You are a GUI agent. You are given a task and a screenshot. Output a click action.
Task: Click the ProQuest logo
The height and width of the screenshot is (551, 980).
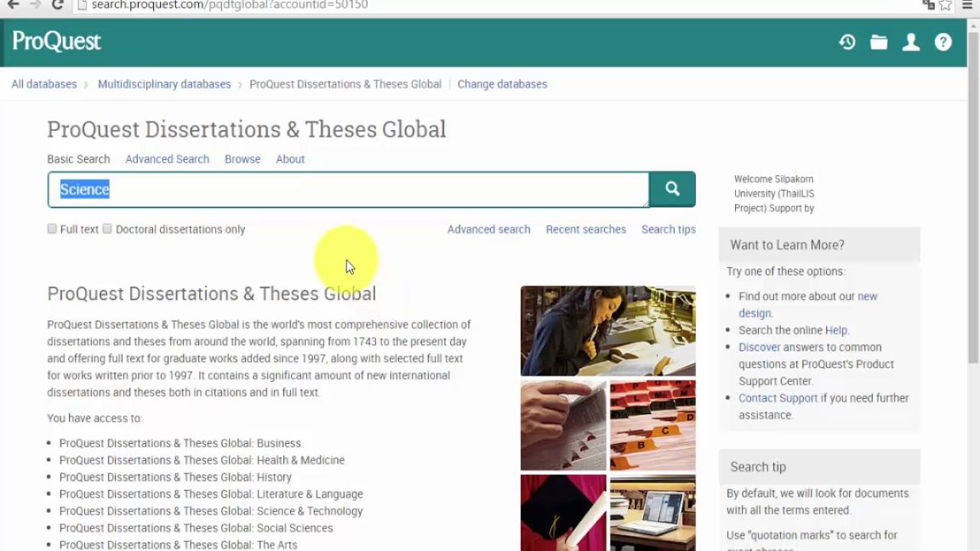click(x=57, y=41)
